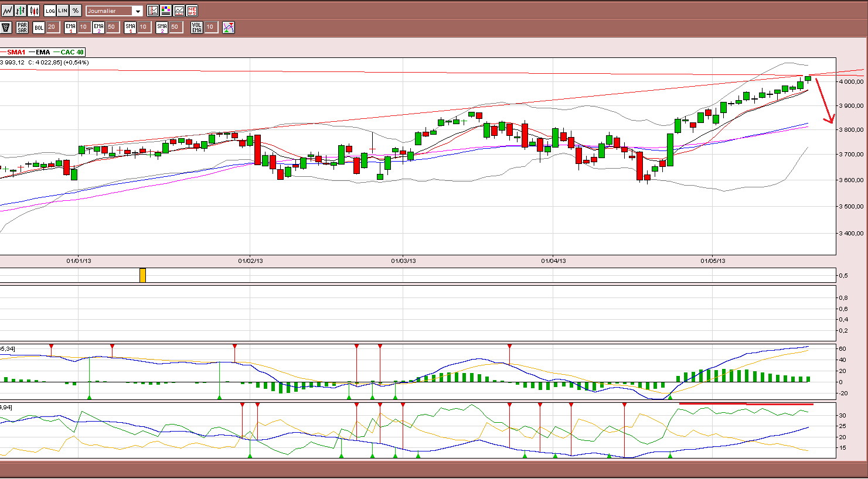This screenshot has width=868, height=479.
Task: Click the 3 400,00 price axis label
Action: point(852,234)
